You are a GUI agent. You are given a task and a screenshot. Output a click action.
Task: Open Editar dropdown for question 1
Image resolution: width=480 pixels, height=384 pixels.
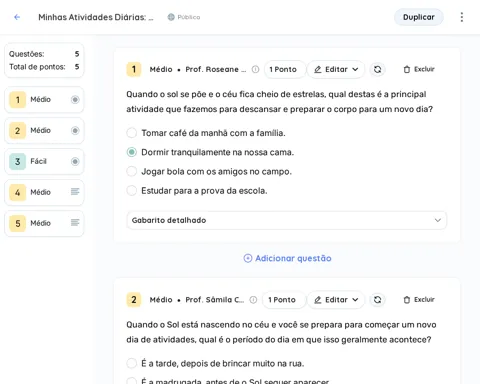336,69
